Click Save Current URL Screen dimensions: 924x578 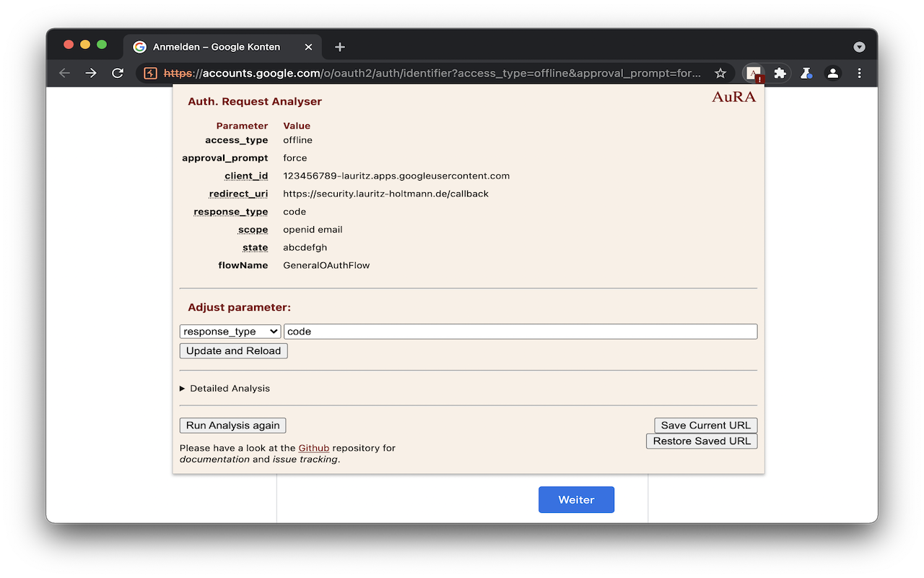point(706,426)
